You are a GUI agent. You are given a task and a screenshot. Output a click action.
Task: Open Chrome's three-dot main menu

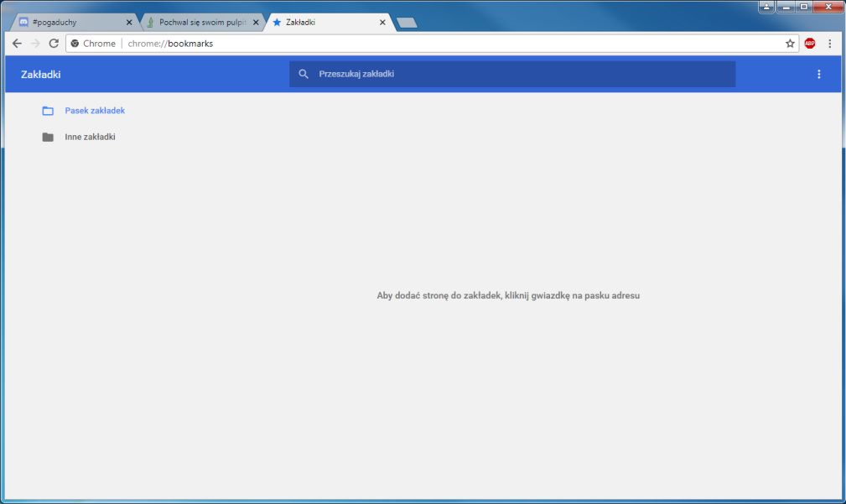click(x=829, y=44)
